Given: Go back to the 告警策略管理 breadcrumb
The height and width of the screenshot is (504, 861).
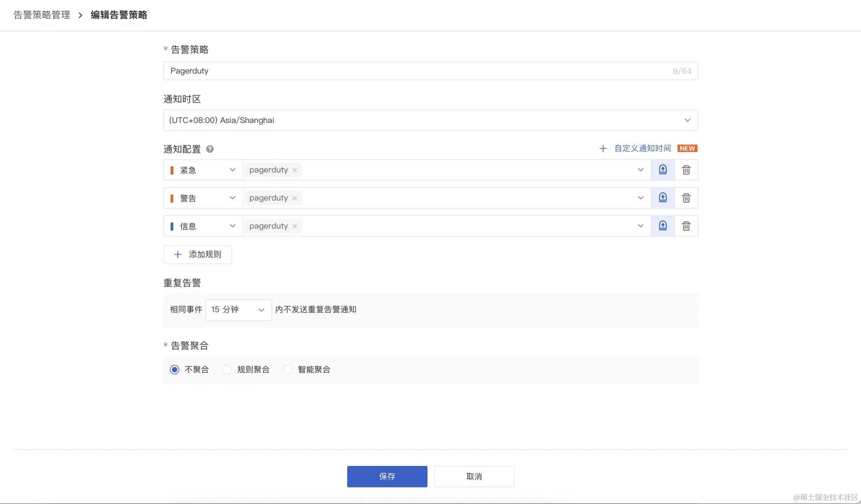Looking at the screenshot, I should (42, 15).
